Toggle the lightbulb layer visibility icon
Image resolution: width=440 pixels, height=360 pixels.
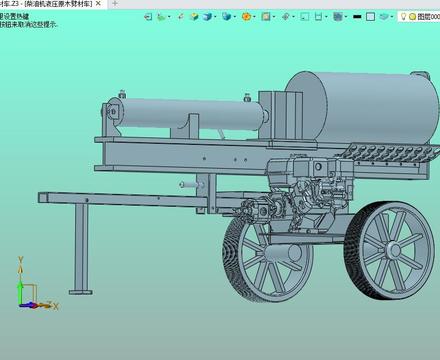403,16
